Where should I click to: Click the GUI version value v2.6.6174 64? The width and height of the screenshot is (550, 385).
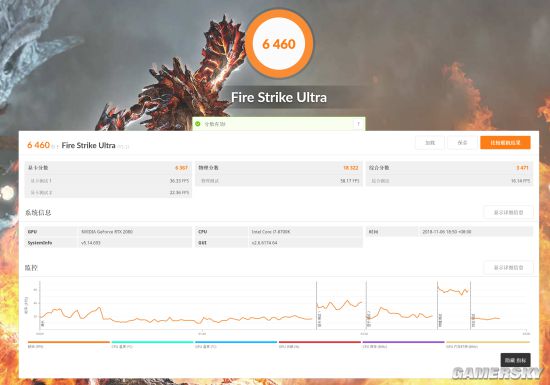tap(264, 243)
